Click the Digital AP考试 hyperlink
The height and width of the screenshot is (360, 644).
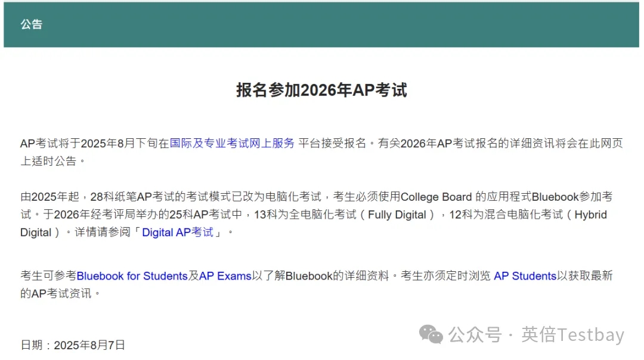pos(176,232)
